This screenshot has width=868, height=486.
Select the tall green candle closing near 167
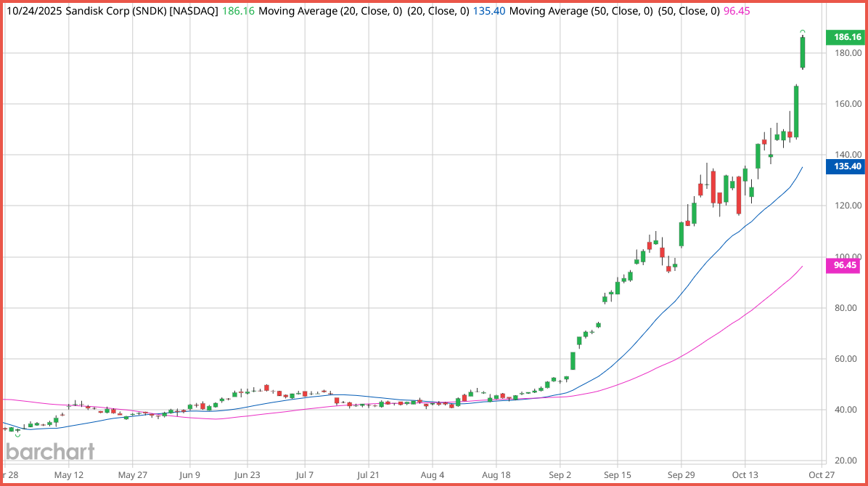tap(796, 111)
